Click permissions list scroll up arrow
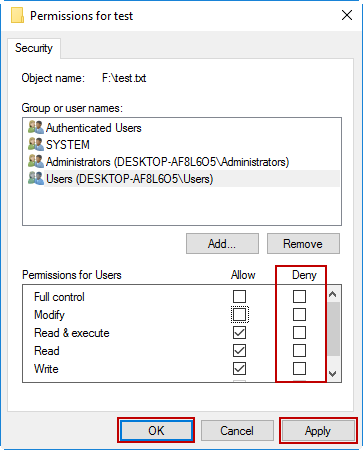Screen dimensions: 363x450 333,294
